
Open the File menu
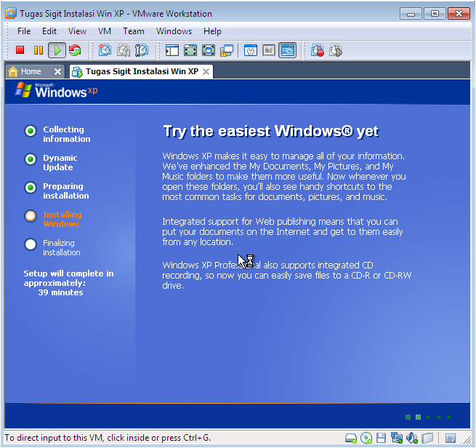24,31
